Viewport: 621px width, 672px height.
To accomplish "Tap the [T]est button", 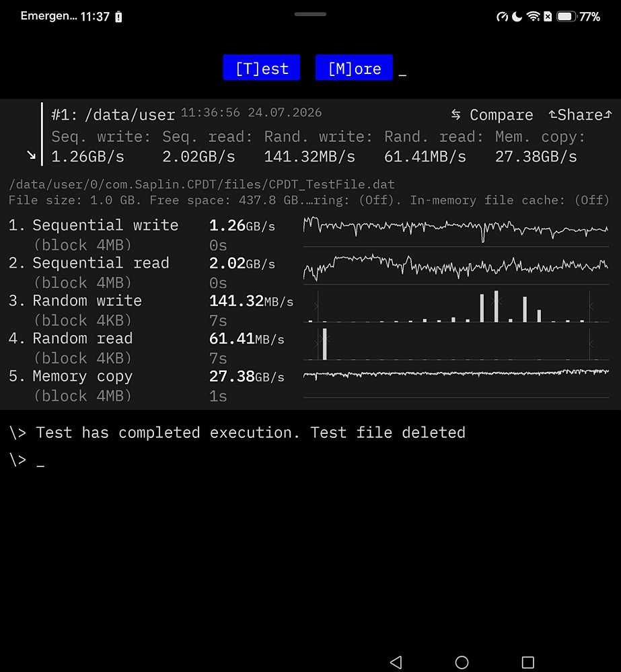I will 262,68.
